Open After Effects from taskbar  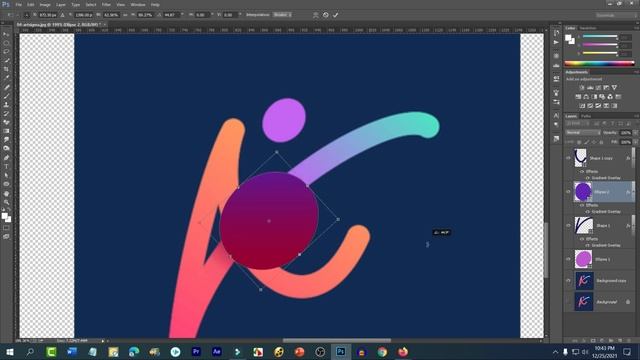tap(217, 351)
